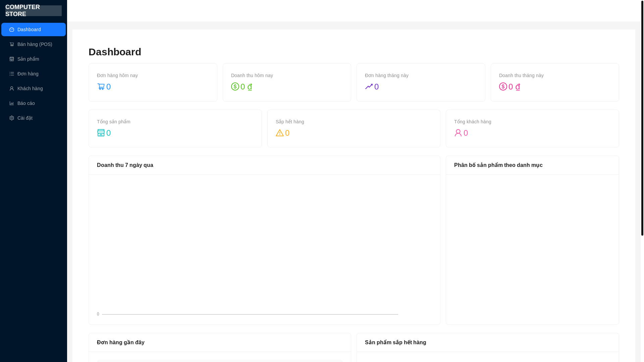This screenshot has width=644, height=362.
Task: Click cart icon in Đơn hàng hôm nay card
Action: tap(101, 86)
